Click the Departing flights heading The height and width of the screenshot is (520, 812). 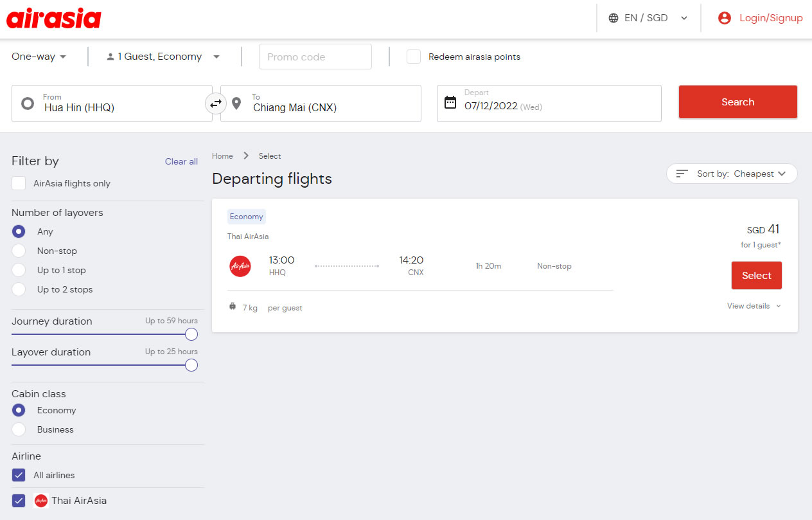coord(272,179)
